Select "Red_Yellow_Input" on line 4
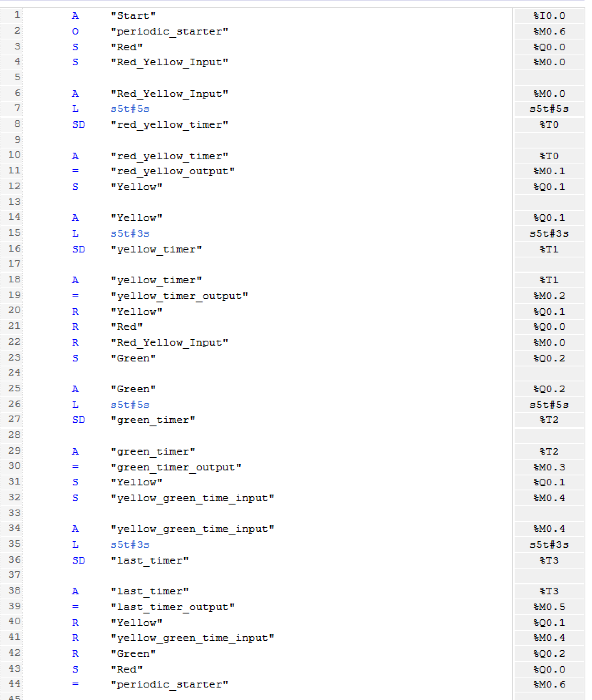 pos(169,62)
